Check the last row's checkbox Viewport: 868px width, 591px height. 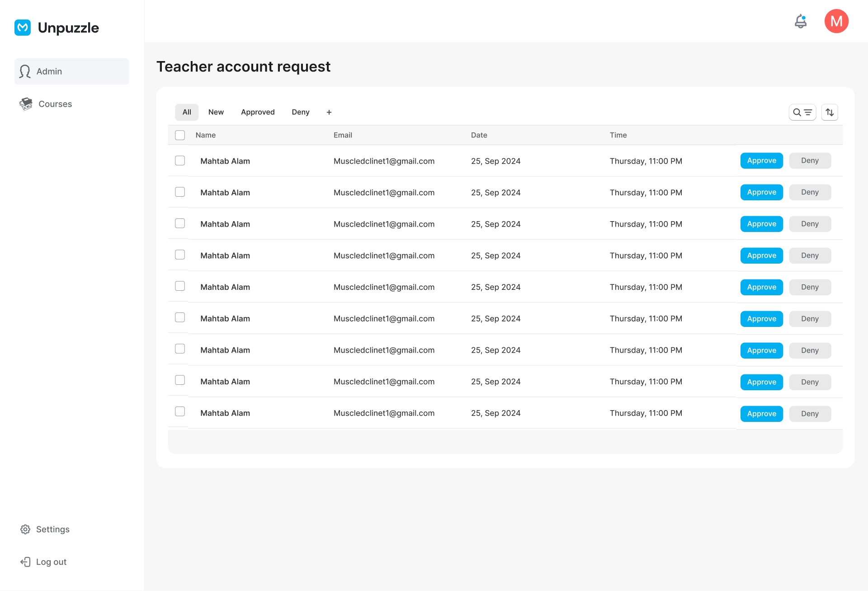point(180,411)
